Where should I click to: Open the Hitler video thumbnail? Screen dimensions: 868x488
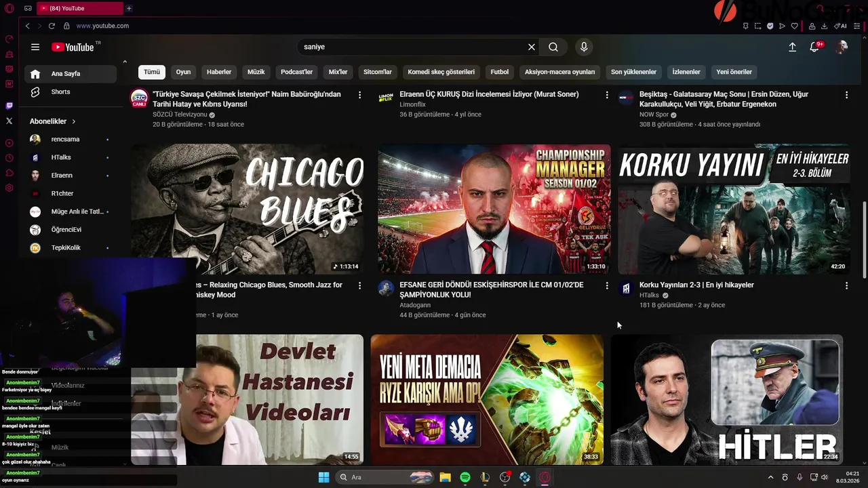(x=727, y=400)
